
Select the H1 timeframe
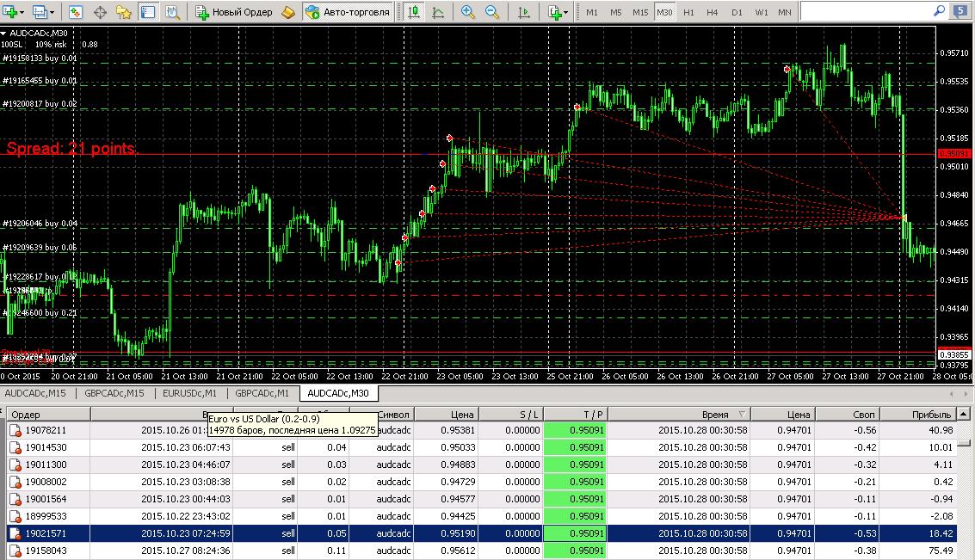pos(688,12)
